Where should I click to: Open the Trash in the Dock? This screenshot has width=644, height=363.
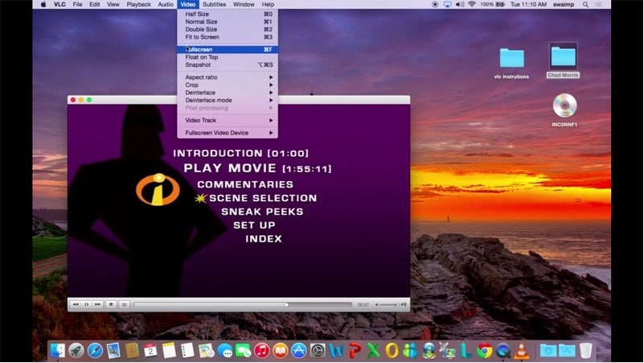point(585,351)
